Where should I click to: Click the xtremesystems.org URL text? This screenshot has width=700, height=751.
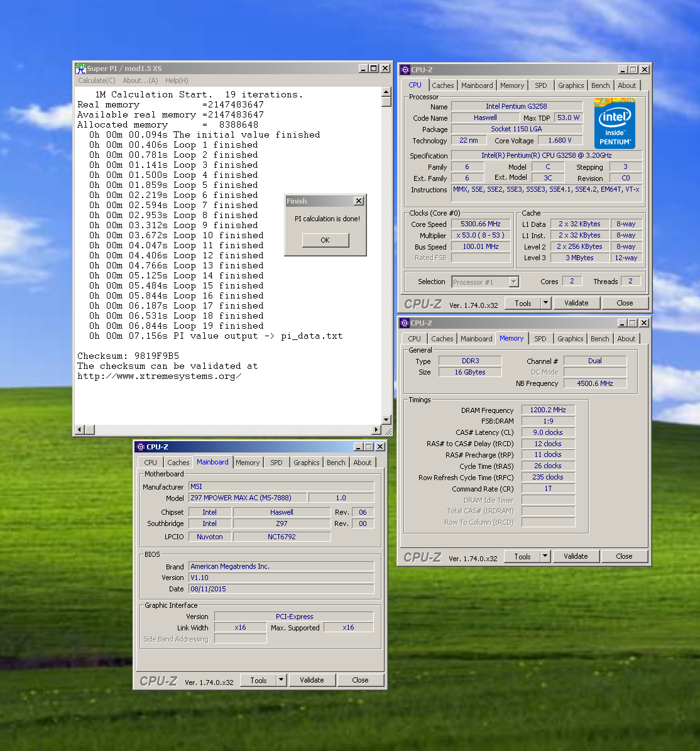click(x=160, y=376)
